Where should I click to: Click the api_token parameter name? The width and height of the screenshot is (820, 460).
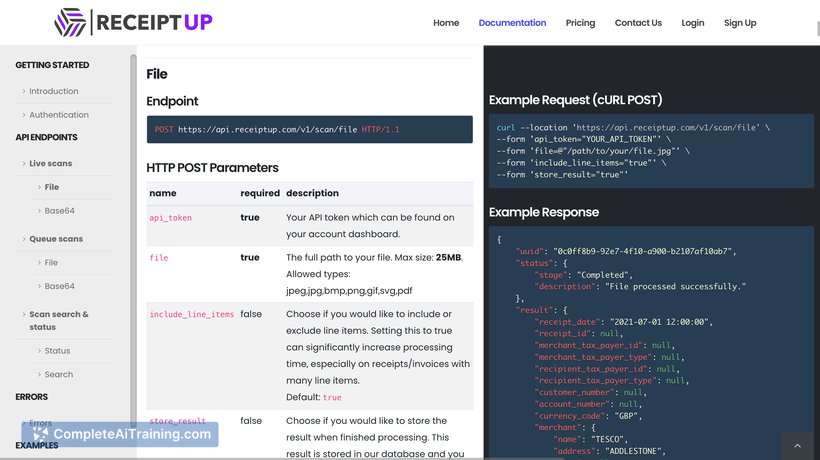tap(170, 218)
